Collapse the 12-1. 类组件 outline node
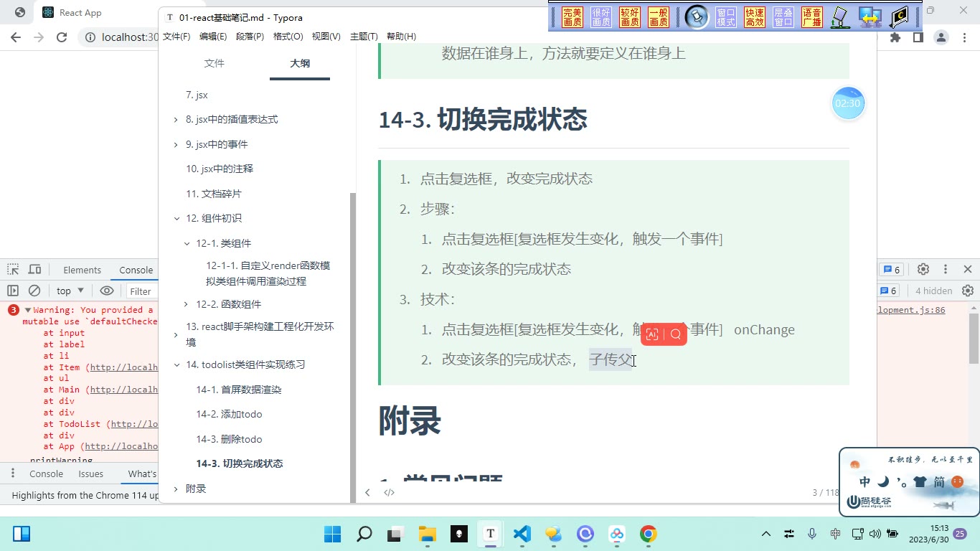 187,244
